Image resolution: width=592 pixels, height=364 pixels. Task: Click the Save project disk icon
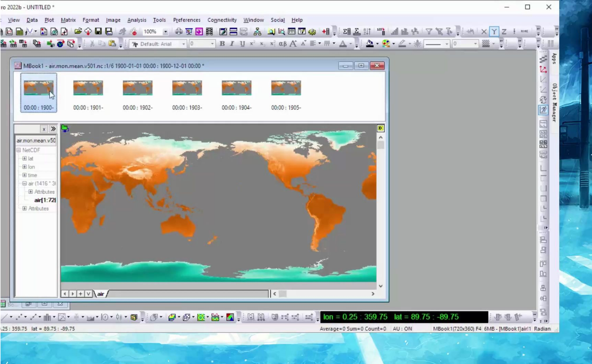99,32
